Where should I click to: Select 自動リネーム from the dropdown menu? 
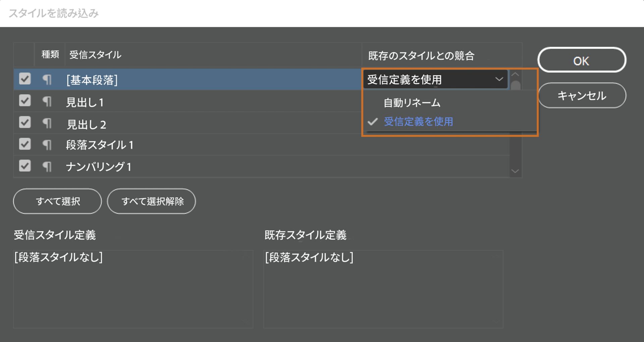click(412, 103)
